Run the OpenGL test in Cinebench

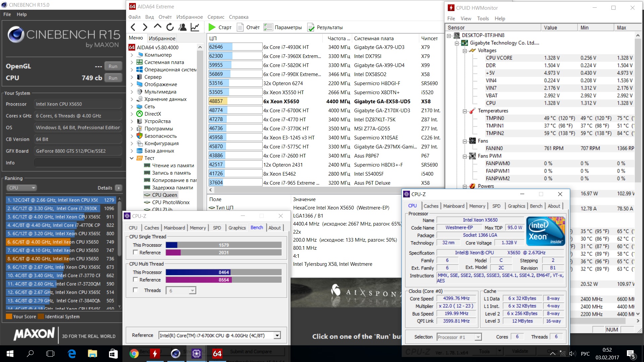click(x=113, y=66)
